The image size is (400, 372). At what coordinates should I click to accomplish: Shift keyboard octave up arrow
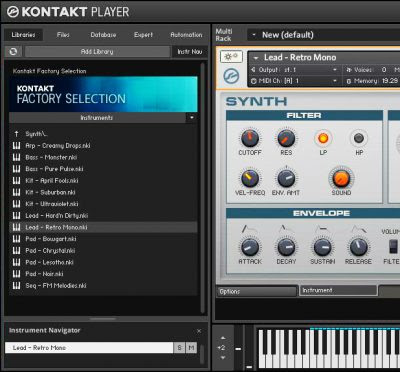point(223,338)
